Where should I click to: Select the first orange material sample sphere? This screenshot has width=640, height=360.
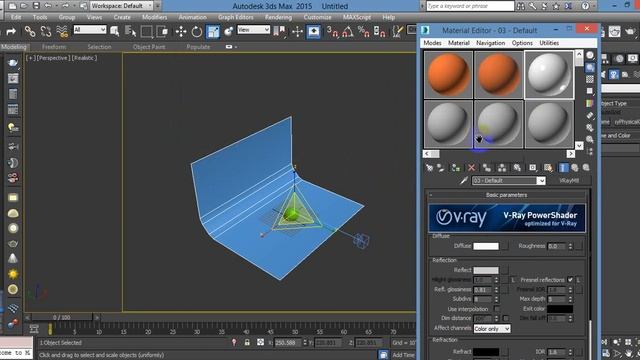(x=448, y=75)
